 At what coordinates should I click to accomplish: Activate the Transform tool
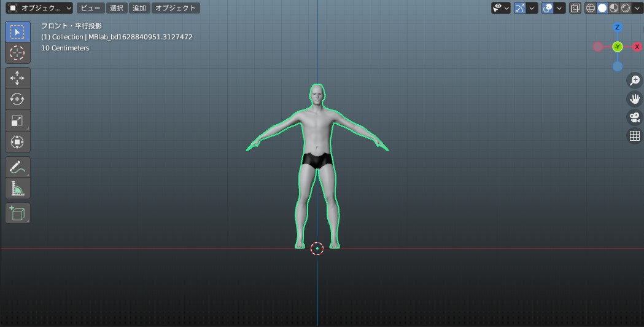(17, 142)
